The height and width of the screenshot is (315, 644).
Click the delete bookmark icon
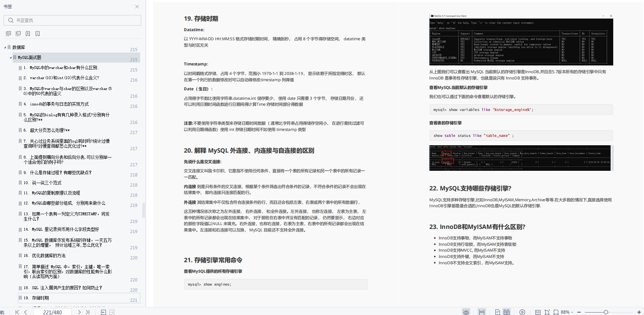38,34
